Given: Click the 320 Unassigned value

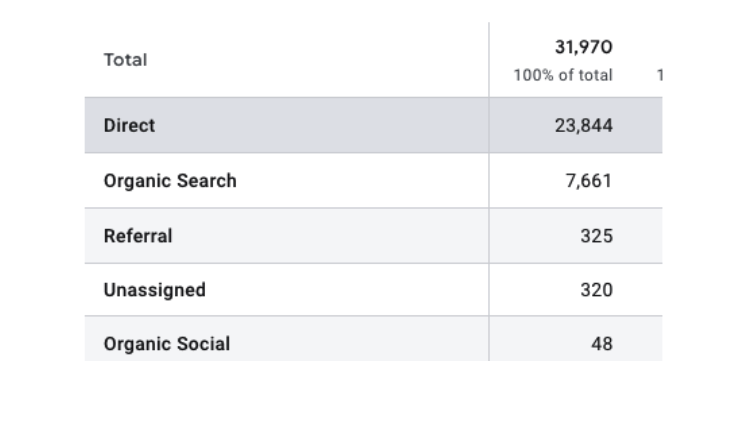Looking at the screenshot, I should click(596, 290).
